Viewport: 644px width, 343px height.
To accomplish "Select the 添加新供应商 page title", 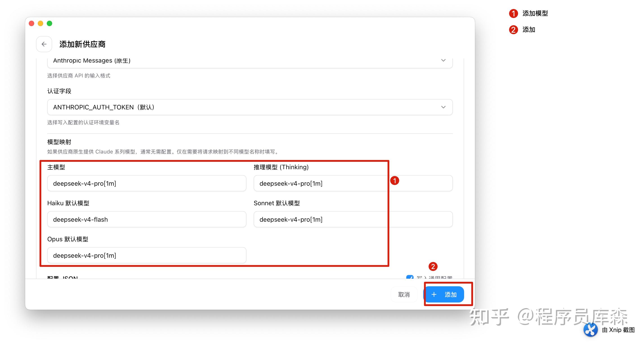I will pos(83,44).
